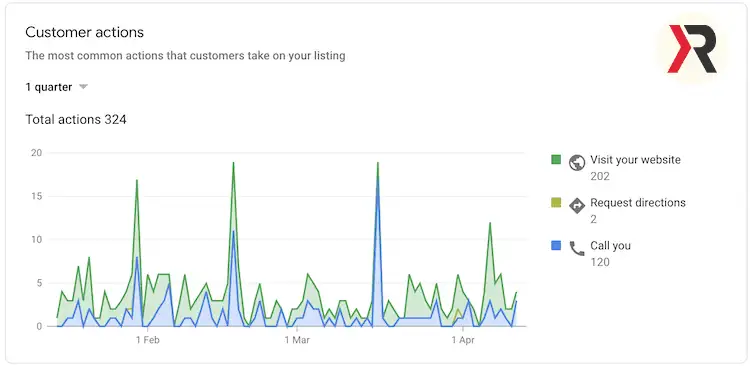Click the 1 Feb axis label
Screen dimensions: 750x366
[x=147, y=340]
